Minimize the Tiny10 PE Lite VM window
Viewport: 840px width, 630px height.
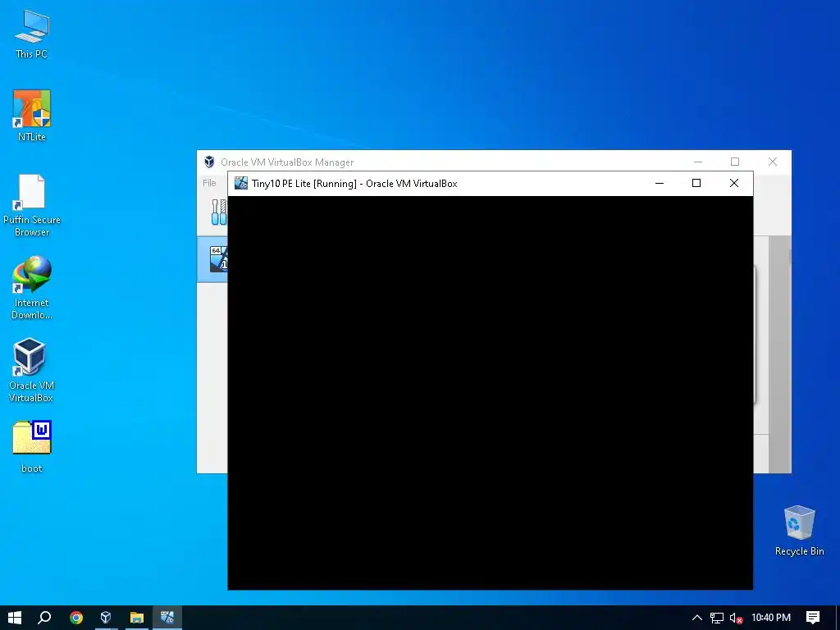[x=660, y=183]
